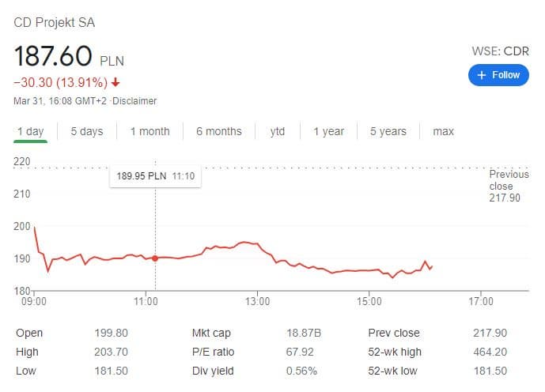
Task: Switch to the 5 days tab
Action: (86, 131)
